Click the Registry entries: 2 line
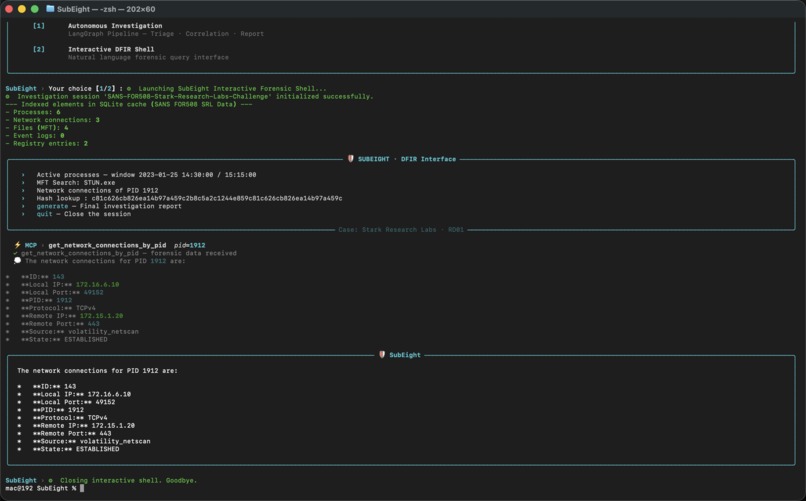 point(47,143)
